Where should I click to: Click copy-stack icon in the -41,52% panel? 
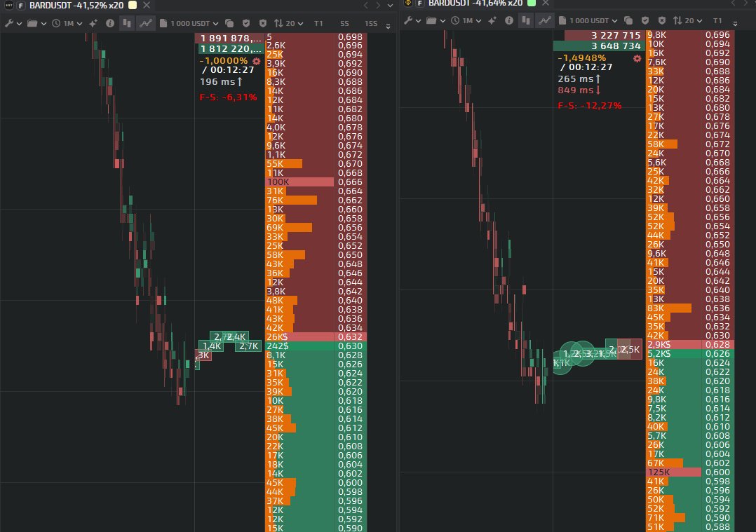coord(229,23)
